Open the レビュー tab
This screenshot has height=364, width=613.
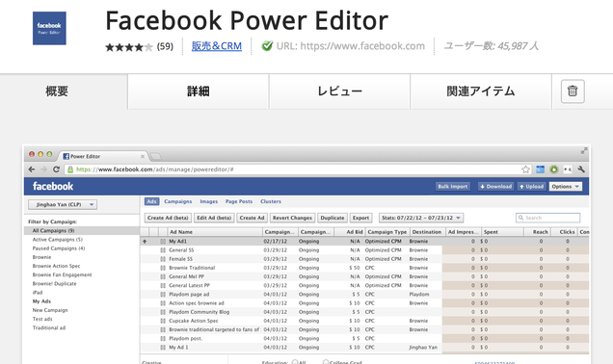[339, 91]
